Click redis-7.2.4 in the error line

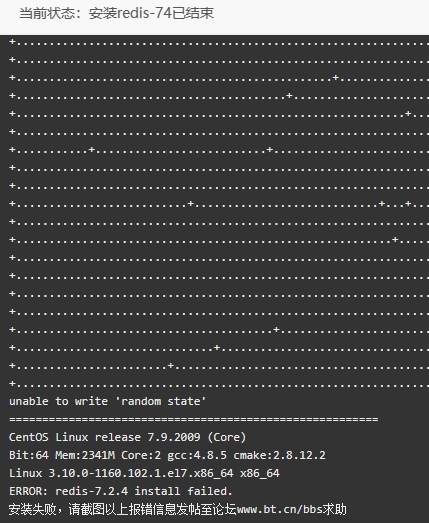[x=91, y=491]
